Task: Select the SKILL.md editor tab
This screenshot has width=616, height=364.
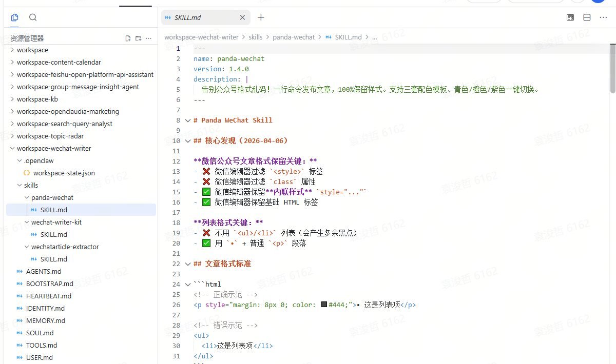Action: [206, 17]
